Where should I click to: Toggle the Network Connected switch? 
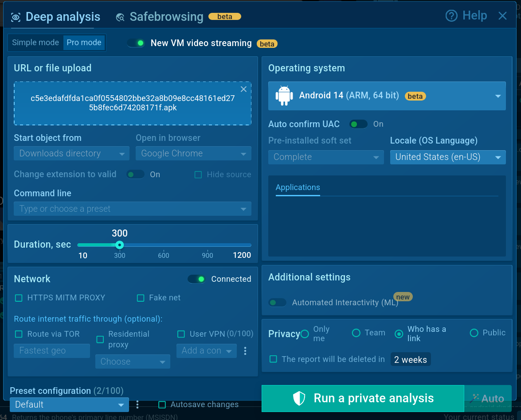pyautogui.click(x=196, y=279)
